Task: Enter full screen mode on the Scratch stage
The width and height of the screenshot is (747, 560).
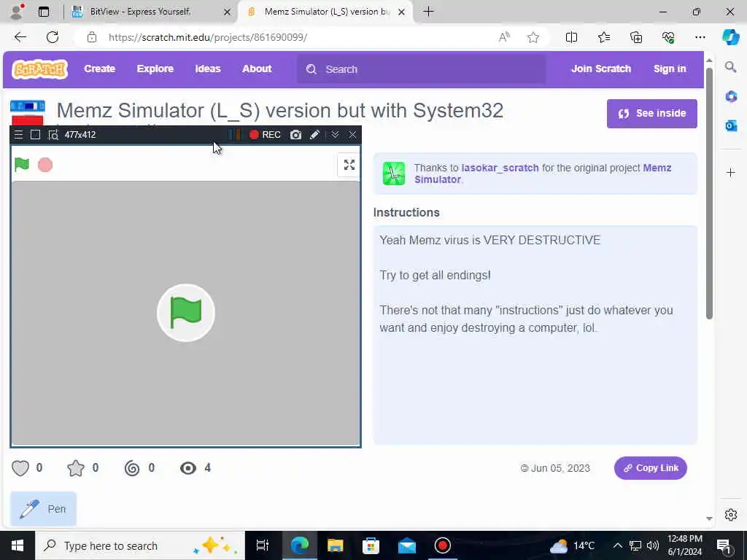Action: pyautogui.click(x=349, y=165)
